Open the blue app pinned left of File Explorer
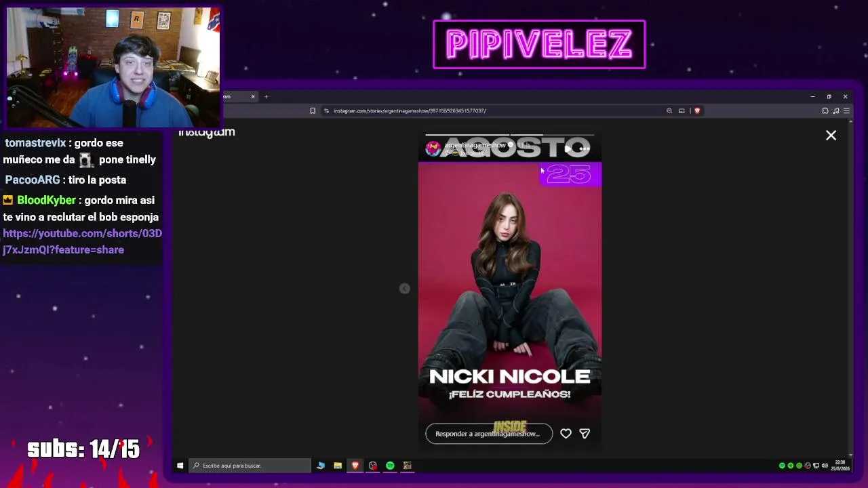Viewport: 868px width, 488px height. 321,466
